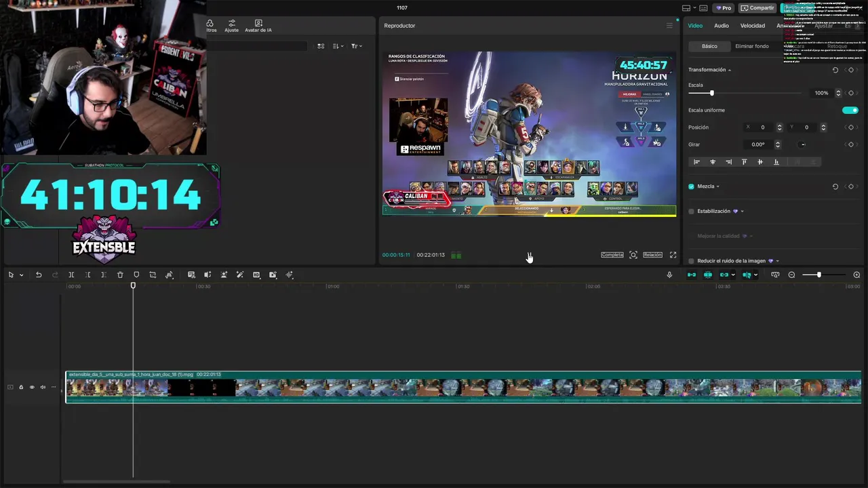Add a keyframe for Escala
Screen dimensions: 868x488
pos(851,93)
